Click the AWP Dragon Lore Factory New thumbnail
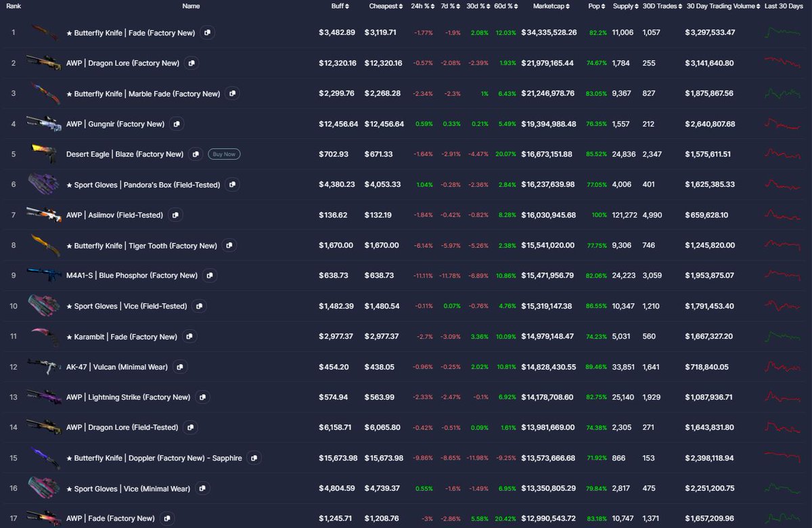Screen dimensions: 812x528 43,62
